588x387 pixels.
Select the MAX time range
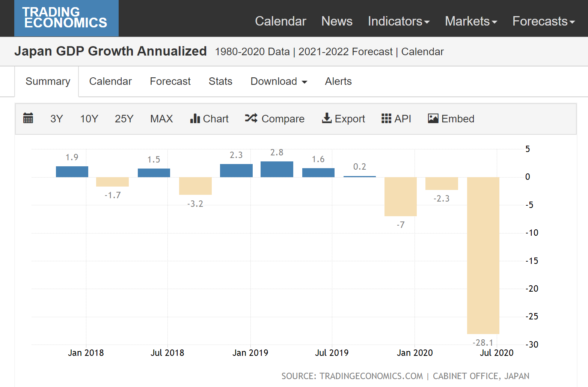click(x=161, y=119)
